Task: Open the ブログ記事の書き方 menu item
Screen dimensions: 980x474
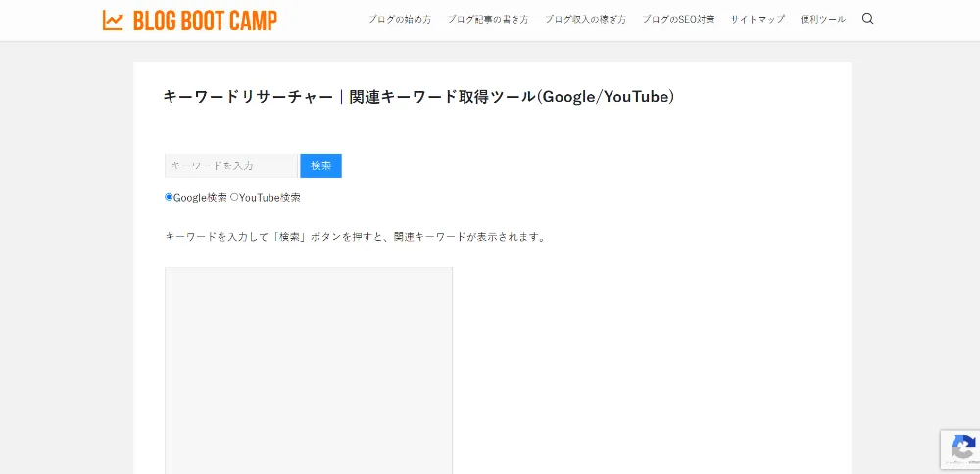Action: tap(487, 20)
